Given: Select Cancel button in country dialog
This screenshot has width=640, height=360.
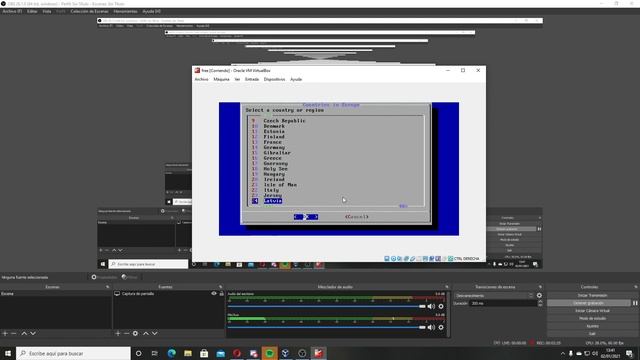Looking at the screenshot, I should 356,217.
